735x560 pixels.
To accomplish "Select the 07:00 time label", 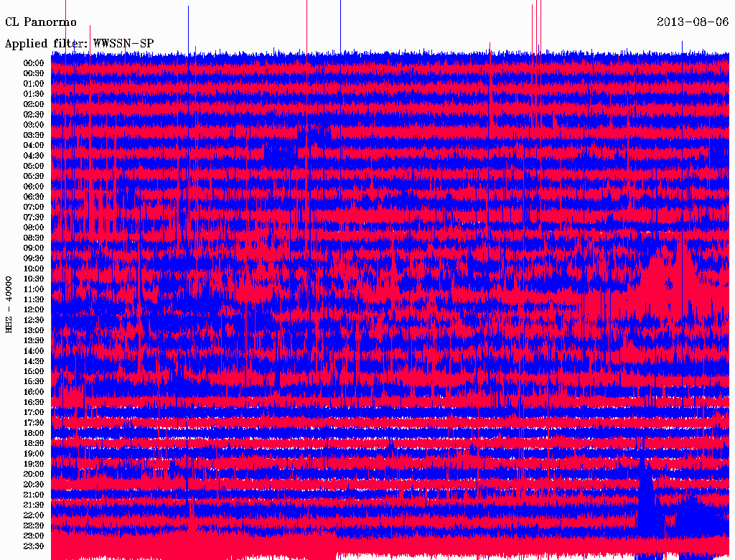I will pyautogui.click(x=34, y=207).
